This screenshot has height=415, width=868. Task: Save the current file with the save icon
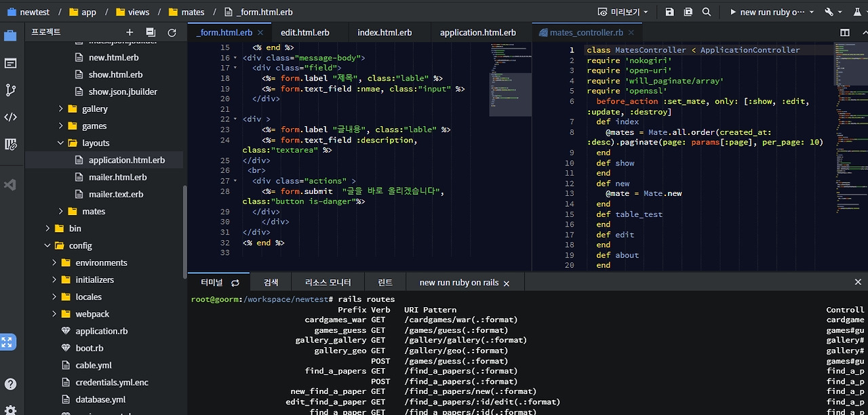click(x=670, y=12)
